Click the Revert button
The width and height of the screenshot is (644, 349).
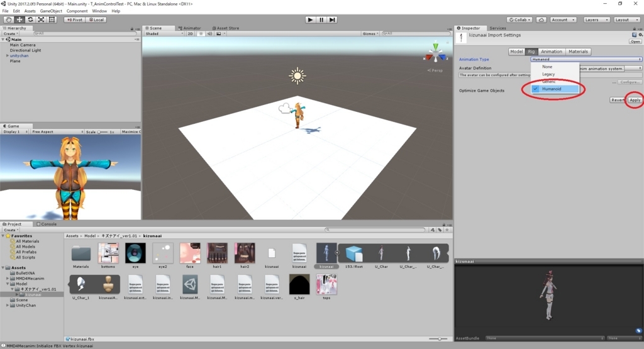[x=618, y=100]
